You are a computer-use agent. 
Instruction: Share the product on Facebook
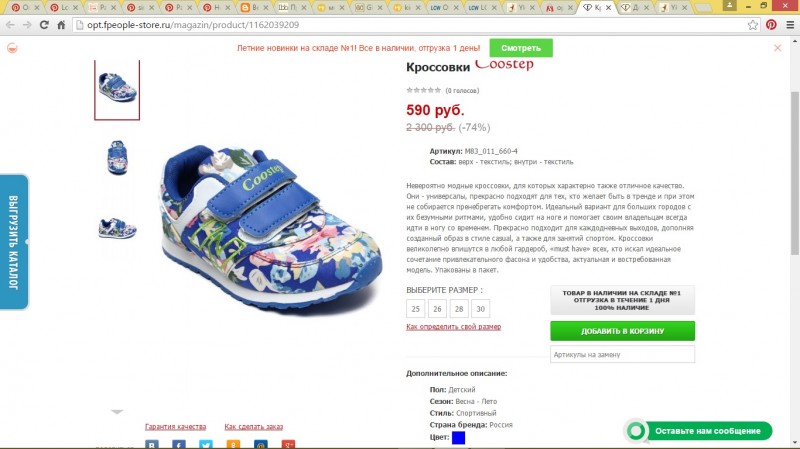click(x=179, y=444)
